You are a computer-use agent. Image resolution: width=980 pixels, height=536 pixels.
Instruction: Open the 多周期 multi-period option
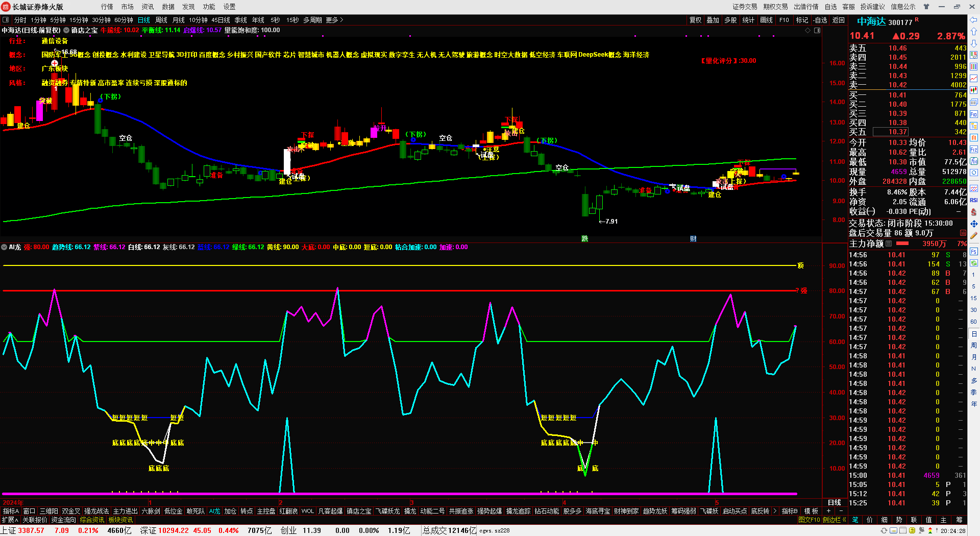pyautogui.click(x=312, y=20)
